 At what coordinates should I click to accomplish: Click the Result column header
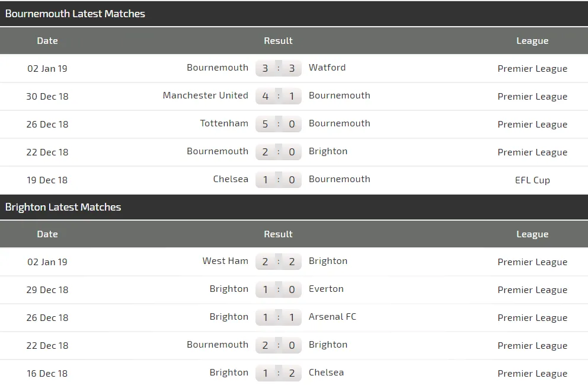point(278,41)
